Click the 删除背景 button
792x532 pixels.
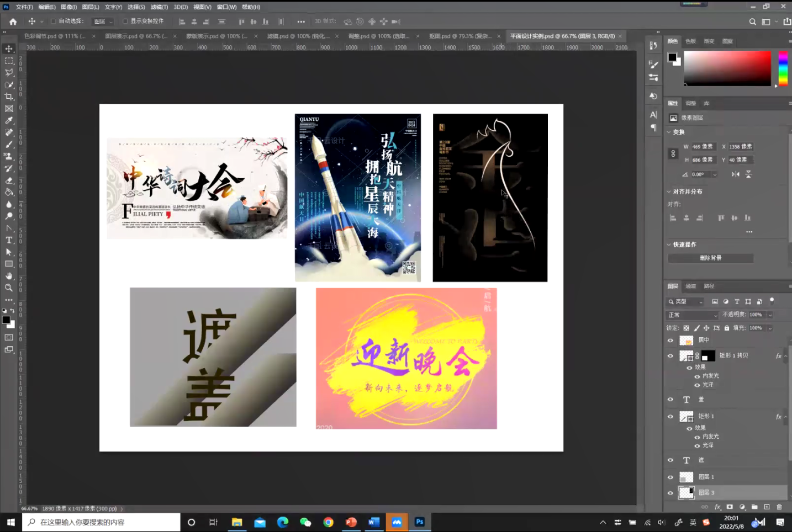point(710,258)
